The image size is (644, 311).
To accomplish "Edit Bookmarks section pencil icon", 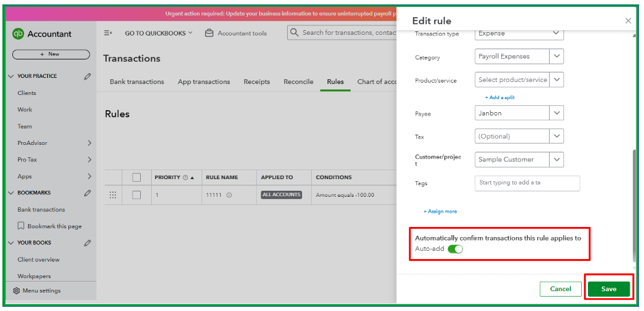I will (x=87, y=193).
